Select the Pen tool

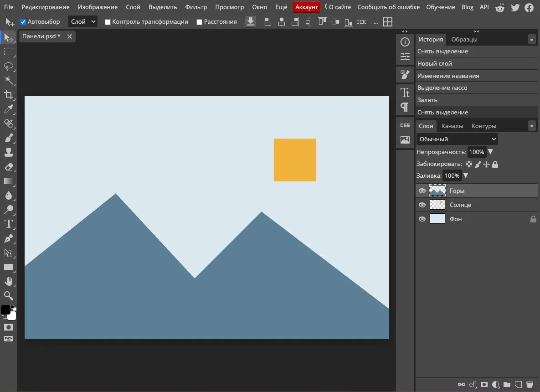point(9,239)
